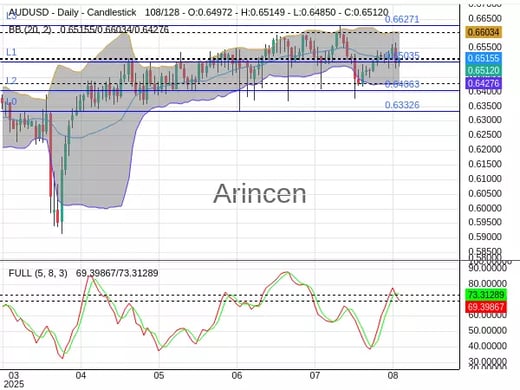Click the 50.00000 oscillator axis label
Viewport: 520px width, 390px height.
tap(487, 331)
